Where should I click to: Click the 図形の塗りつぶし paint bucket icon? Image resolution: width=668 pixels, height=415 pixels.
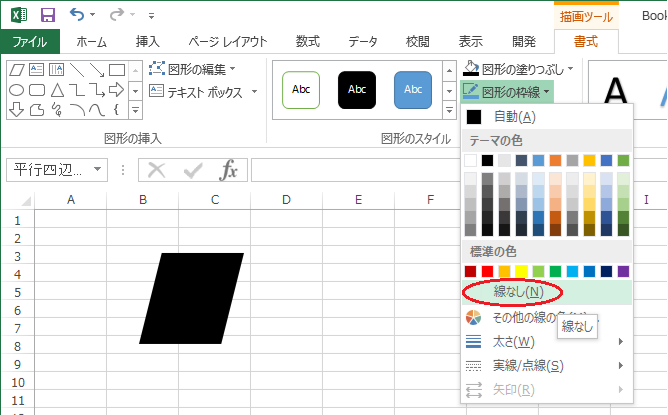[473, 70]
